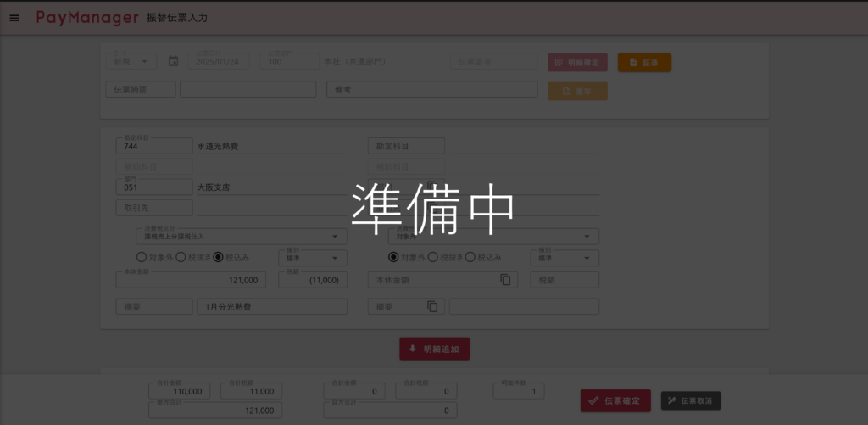
Task: Open the hamburger navigation menu
Action: [14, 18]
